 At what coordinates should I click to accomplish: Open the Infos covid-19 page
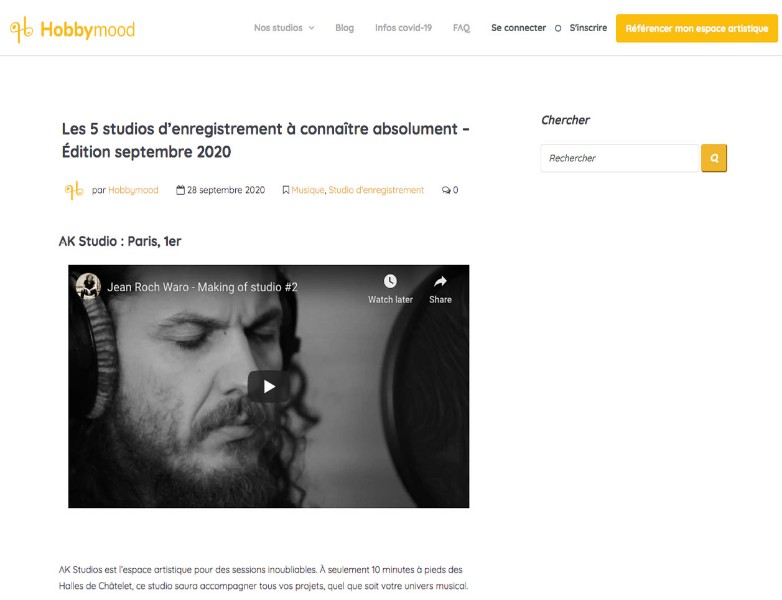(x=403, y=28)
